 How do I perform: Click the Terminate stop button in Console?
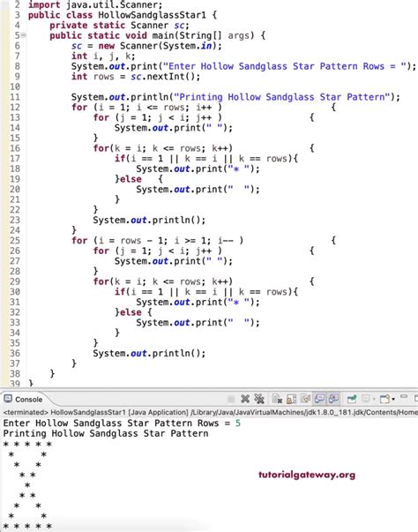pyautogui.click(x=231, y=399)
